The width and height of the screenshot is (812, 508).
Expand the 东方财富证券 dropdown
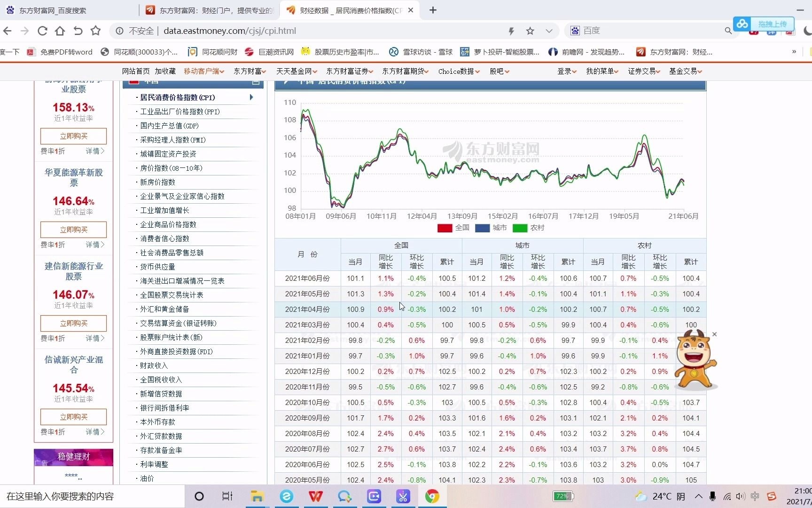coord(350,71)
